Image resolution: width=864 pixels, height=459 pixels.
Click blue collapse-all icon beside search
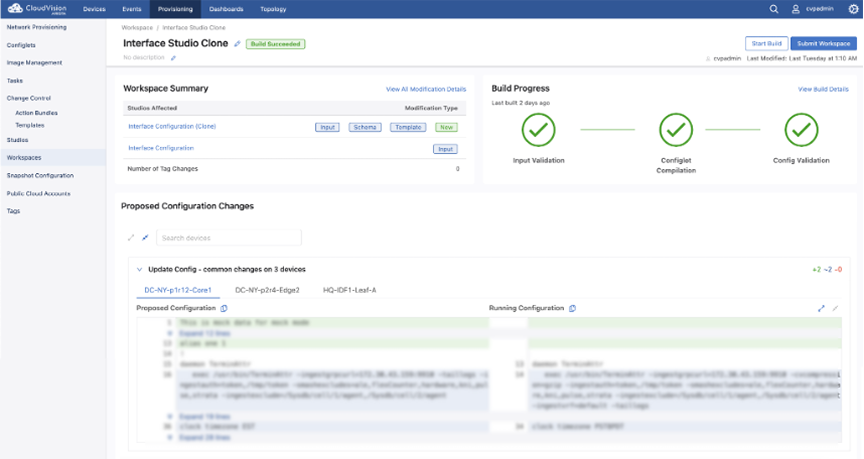(x=145, y=237)
